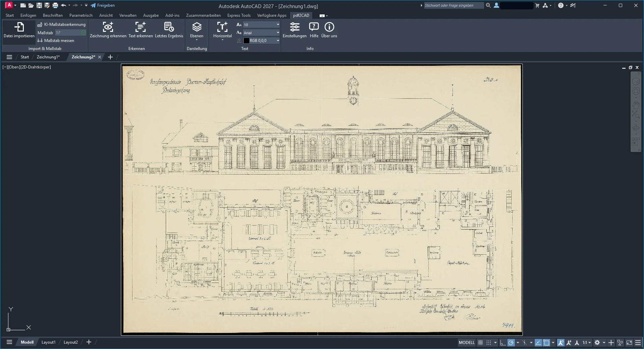Toggle snap mode dots icon
The image size is (644, 349).
pyautogui.click(x=489, y=343)
